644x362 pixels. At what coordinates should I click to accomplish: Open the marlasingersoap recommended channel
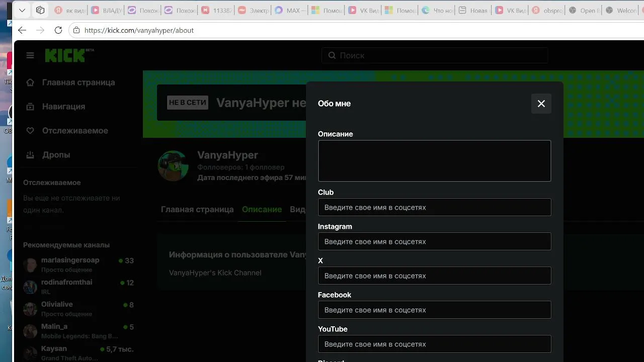pyautogui.click(x=78, y=264)
